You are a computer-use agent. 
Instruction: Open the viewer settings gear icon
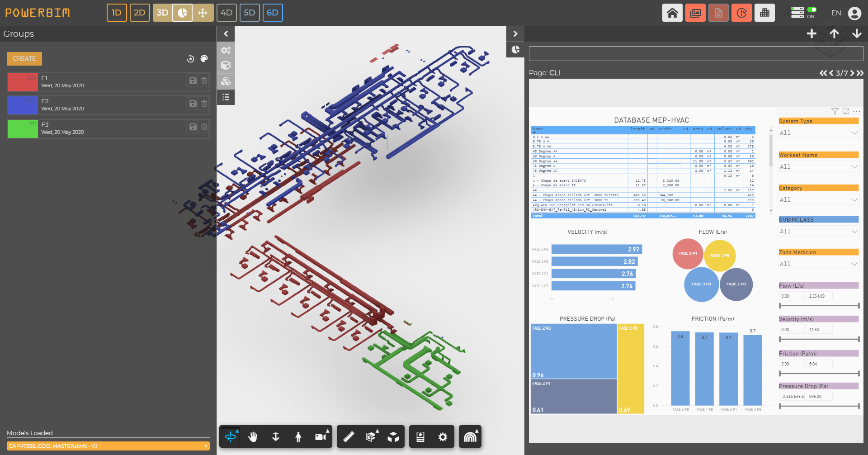coord(443,436)
